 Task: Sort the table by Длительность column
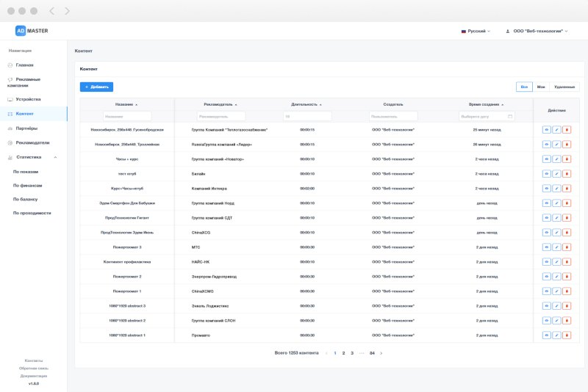coord(306,104)
